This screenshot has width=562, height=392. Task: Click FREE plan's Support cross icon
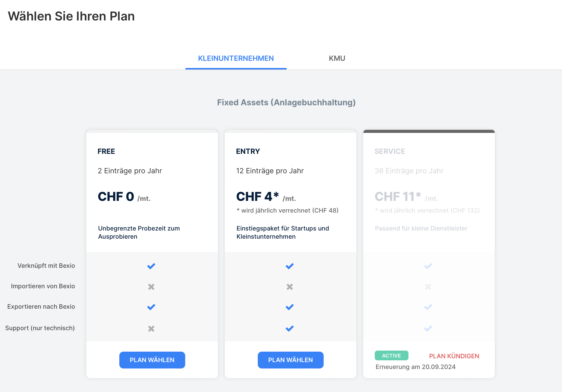(151, 329)
